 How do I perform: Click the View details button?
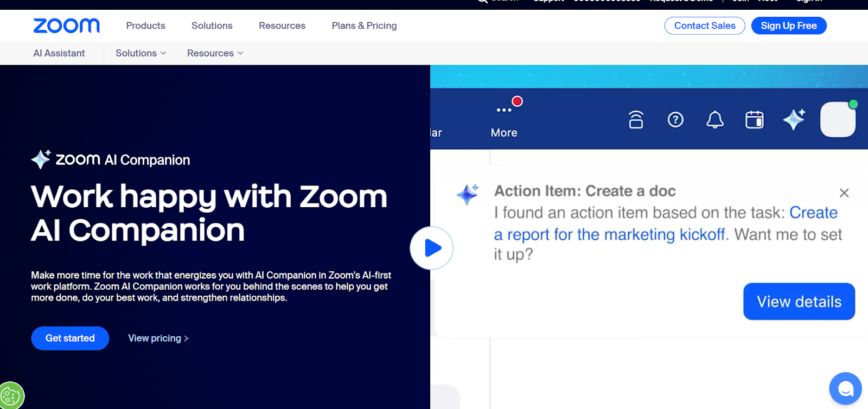pos(799,301)
